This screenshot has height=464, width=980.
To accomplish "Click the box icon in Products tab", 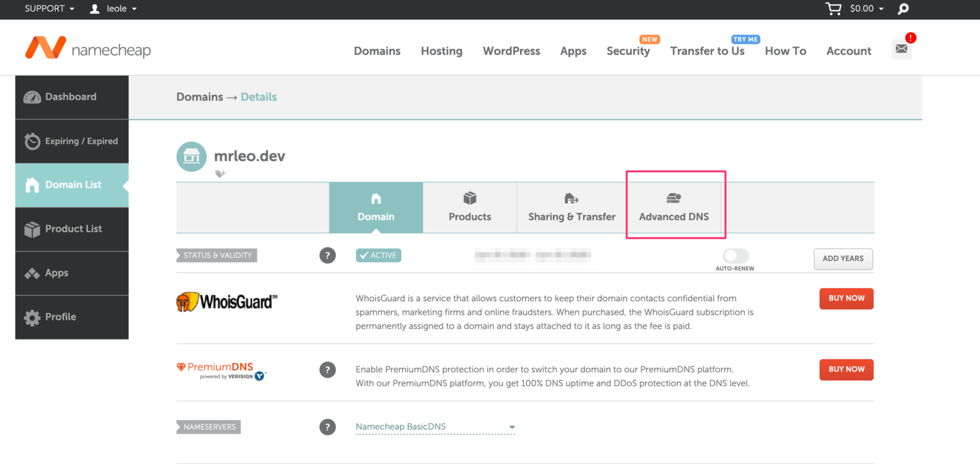I will tap(470, 198).
